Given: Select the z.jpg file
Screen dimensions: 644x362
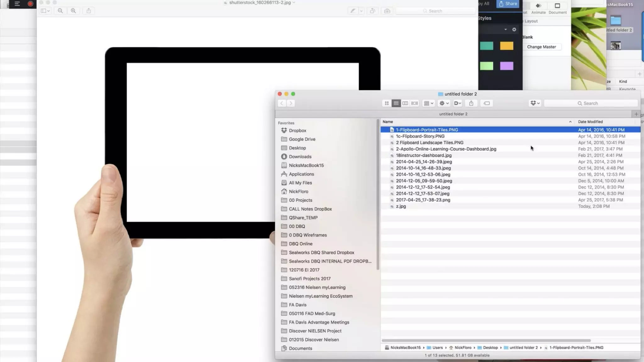Looking at the screenshot, I should pos(401,206).
